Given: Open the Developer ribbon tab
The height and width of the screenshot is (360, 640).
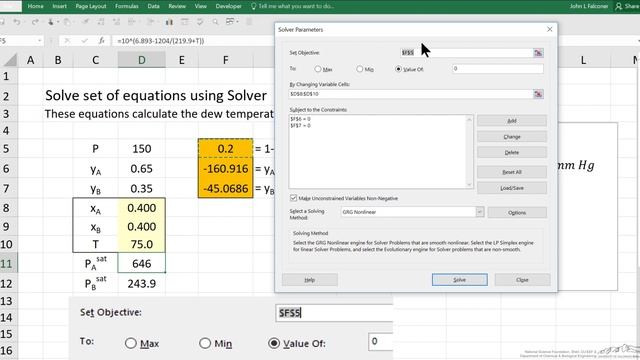Looking at the screenshot, I should pos(228,6).
